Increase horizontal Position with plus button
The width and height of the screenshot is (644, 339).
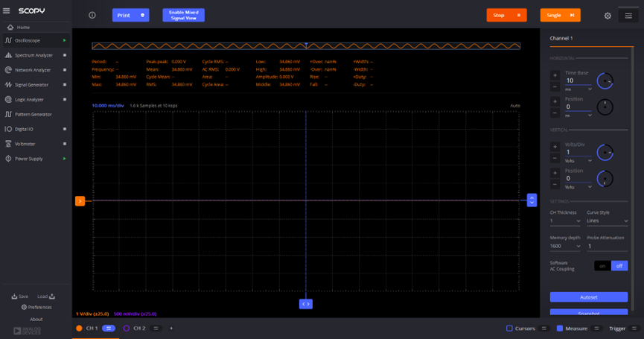pos(555,101)
